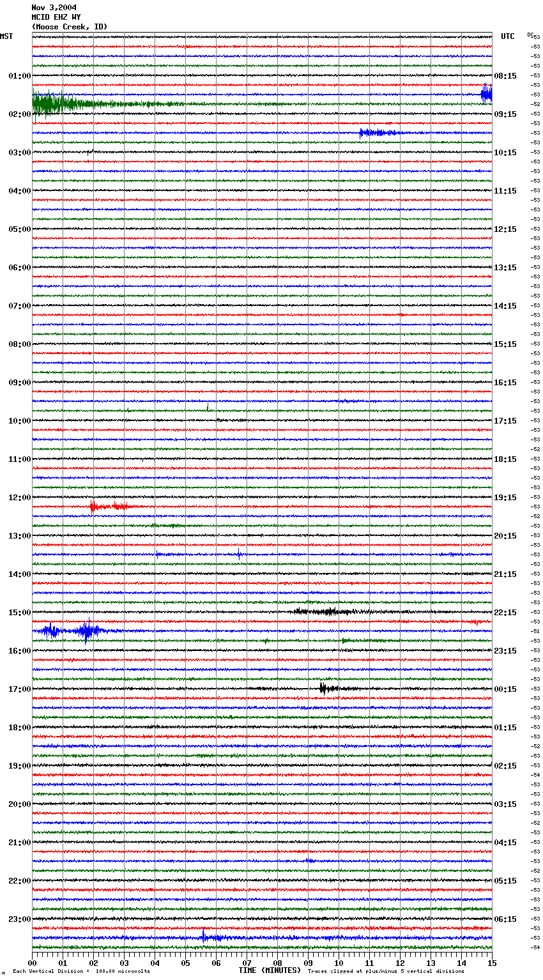This screenshot has width=543, height=980.
Task: Select the 07:00 MST row label
Action: click(20, 306)
